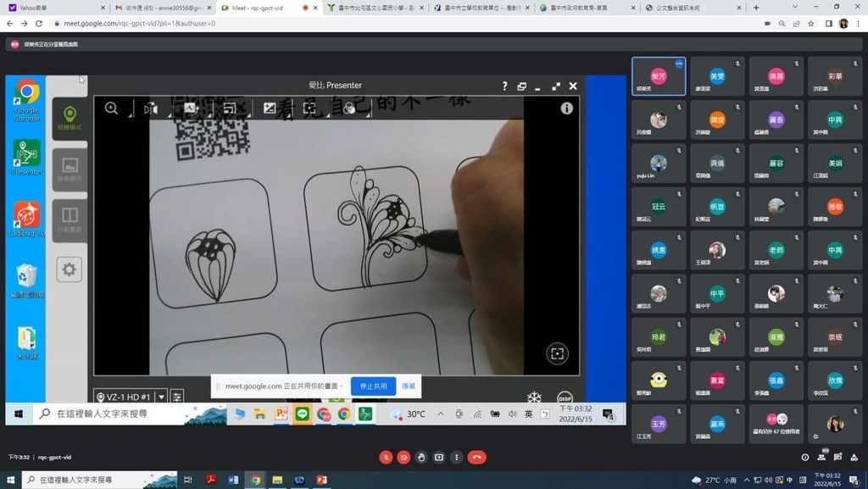
Task: Expand the VZ-1 HD #1 camera dropdown
Action: (162, 397)
